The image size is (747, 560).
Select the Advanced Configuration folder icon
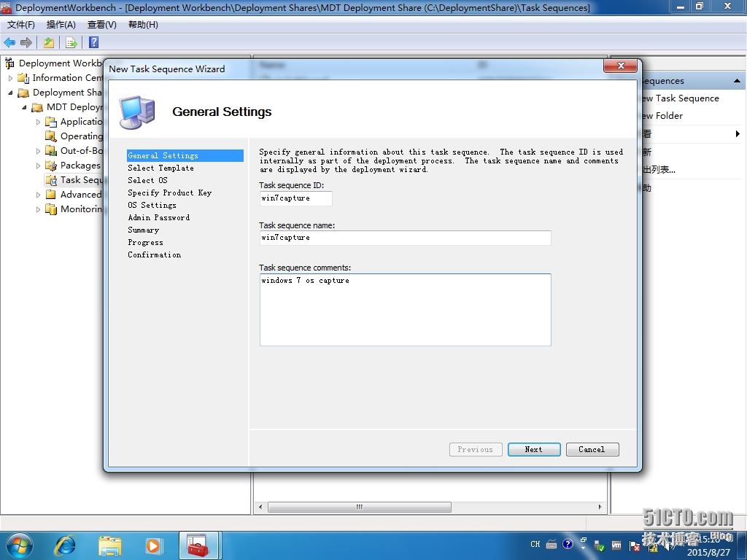[x=51, y=194]
